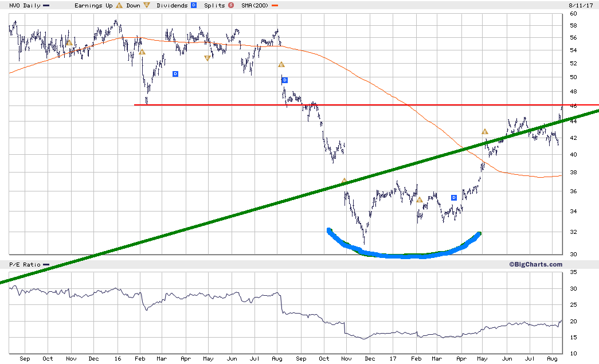Viewport: 599px width, 364px height.
Task: Click the 46 price axis label
Action: click(573, 106)
